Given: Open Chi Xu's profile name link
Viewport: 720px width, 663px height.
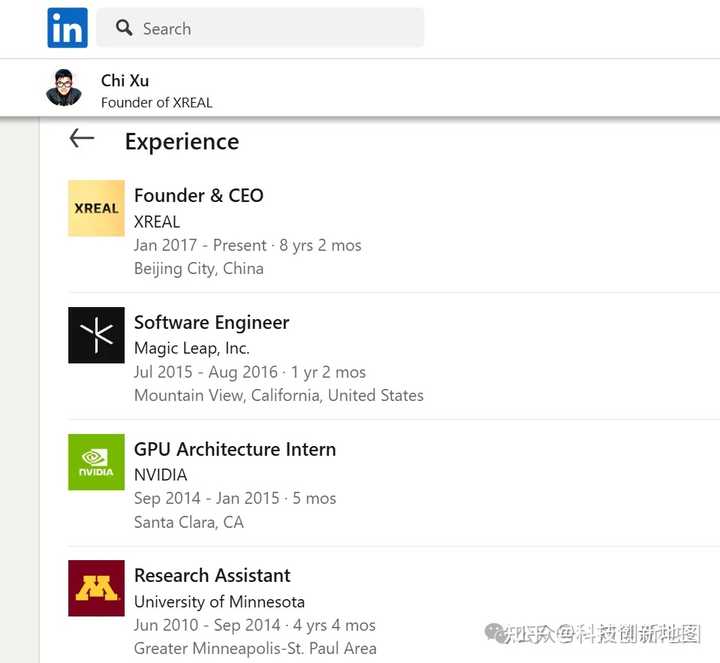Looking at the screenshot, I should 125,80.
